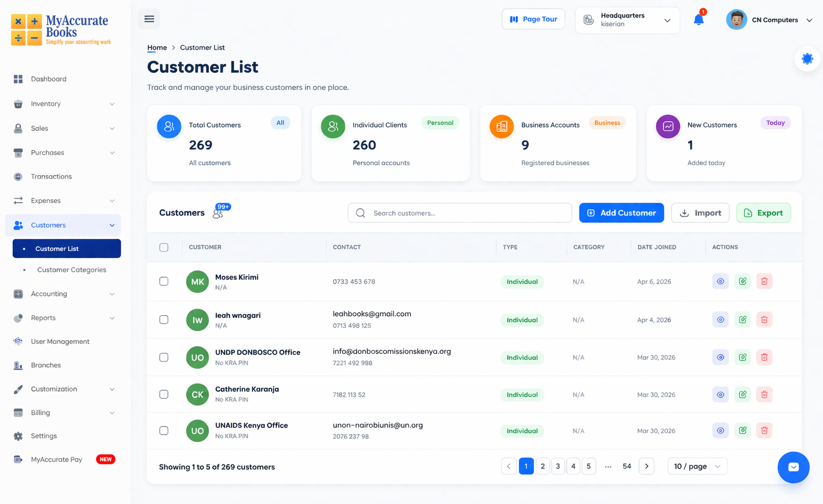Viewport: 823px width, 504px height.
Task: Tick the leah wnagari row checkbox
Action: point(164,320)
